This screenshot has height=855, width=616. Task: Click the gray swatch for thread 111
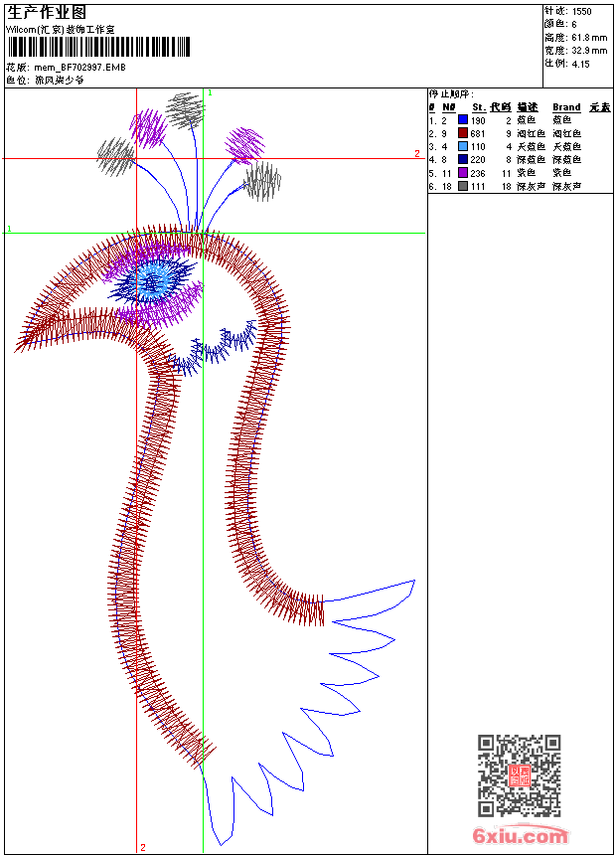coord(462,185)
